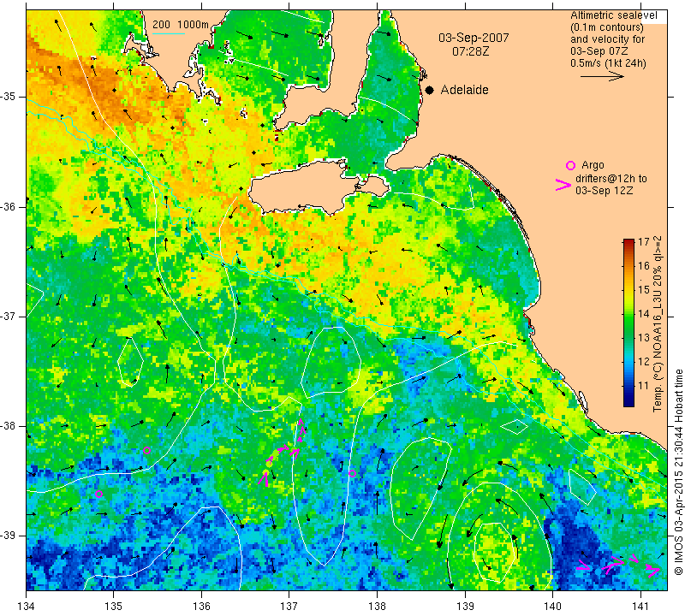
Task: Click the 'Temp. (°C) NOAA16_L3U' vertical label
Action: point(658,324)
